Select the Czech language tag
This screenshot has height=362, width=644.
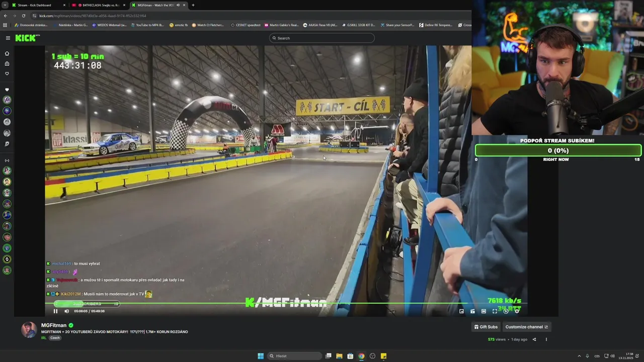click(x=55, y=338)
